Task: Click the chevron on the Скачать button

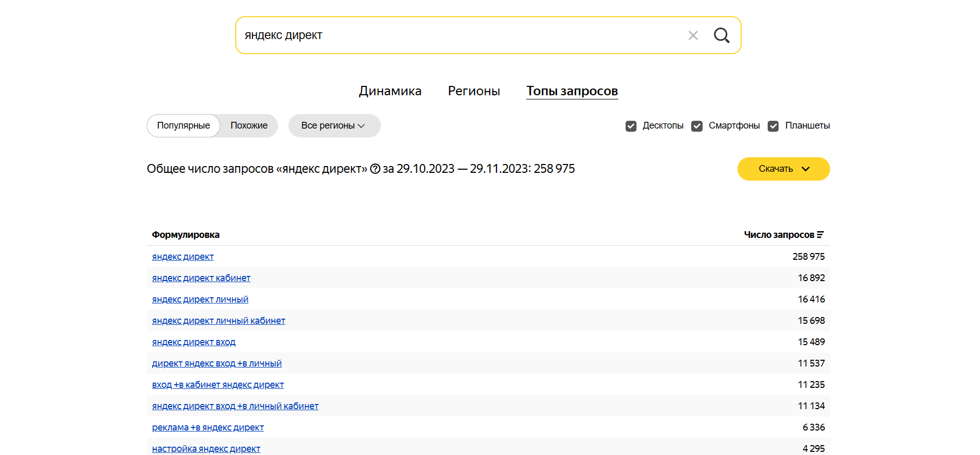Action: point(806,169)
